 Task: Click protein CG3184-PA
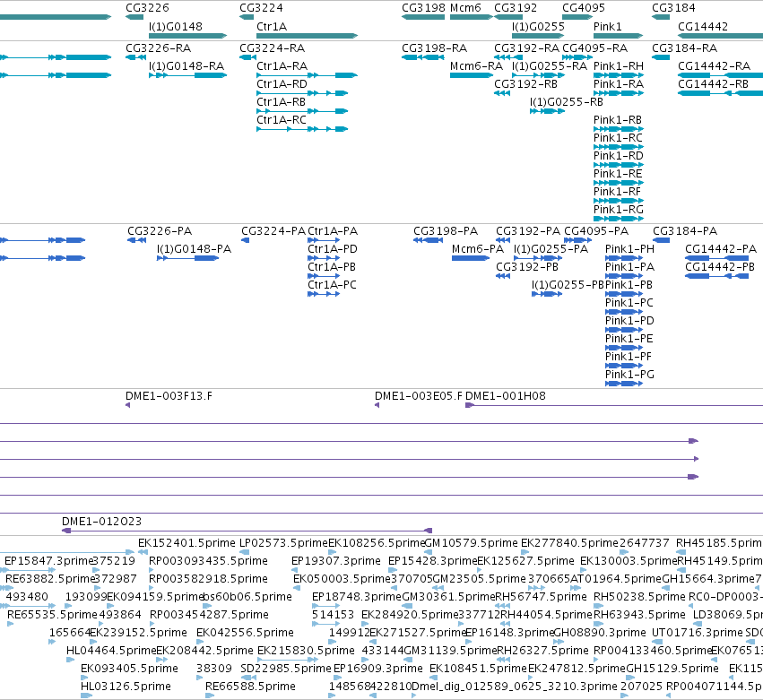click(x=685, y=231)
